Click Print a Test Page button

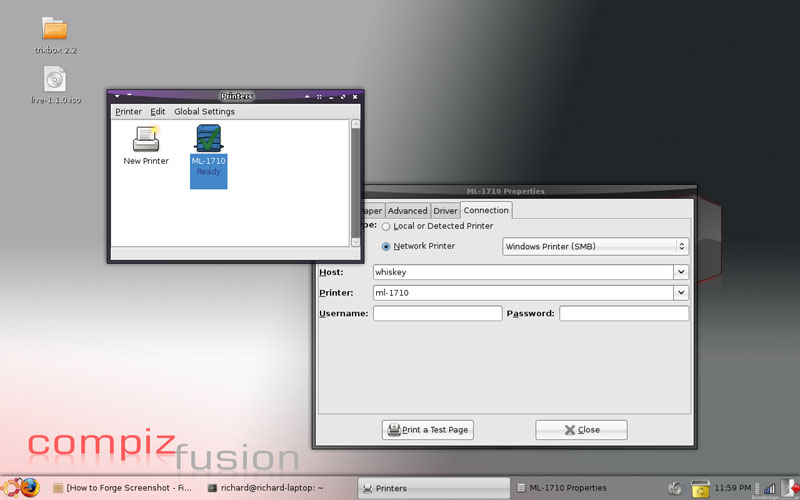coord(428,430)
